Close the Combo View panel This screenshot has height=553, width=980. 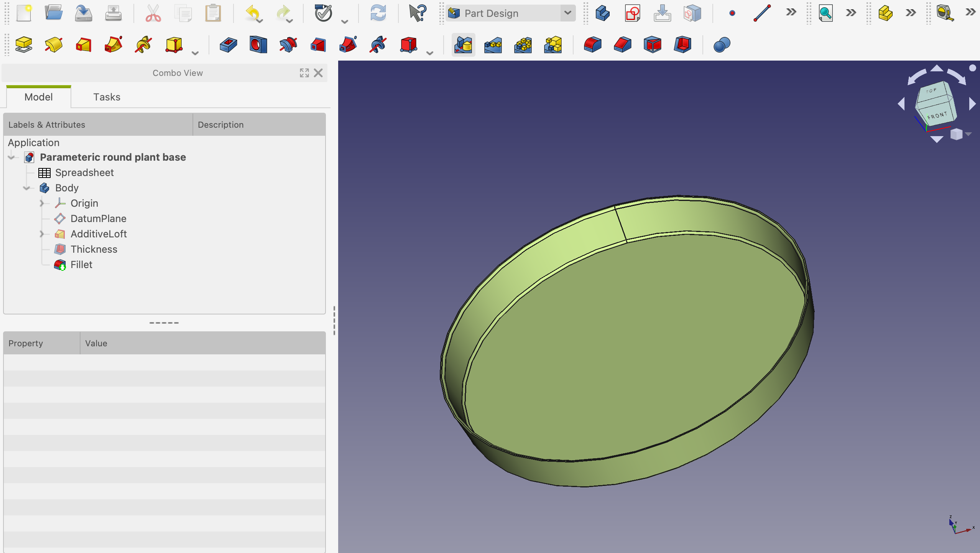(318, 73)
